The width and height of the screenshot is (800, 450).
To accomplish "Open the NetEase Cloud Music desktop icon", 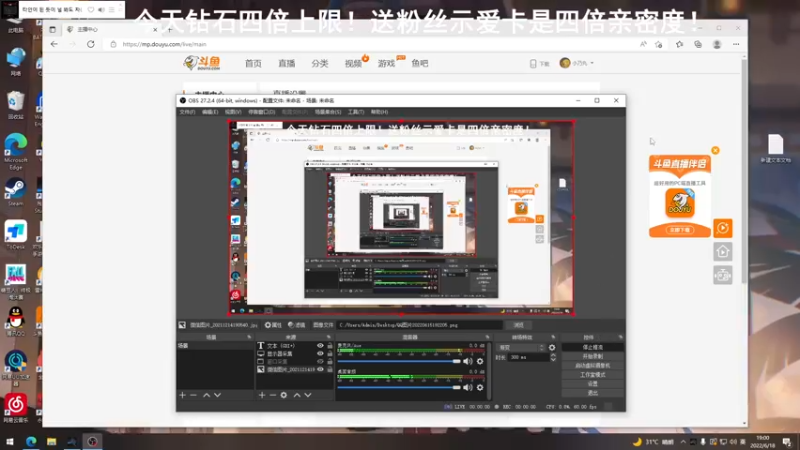I will point(15,408).
